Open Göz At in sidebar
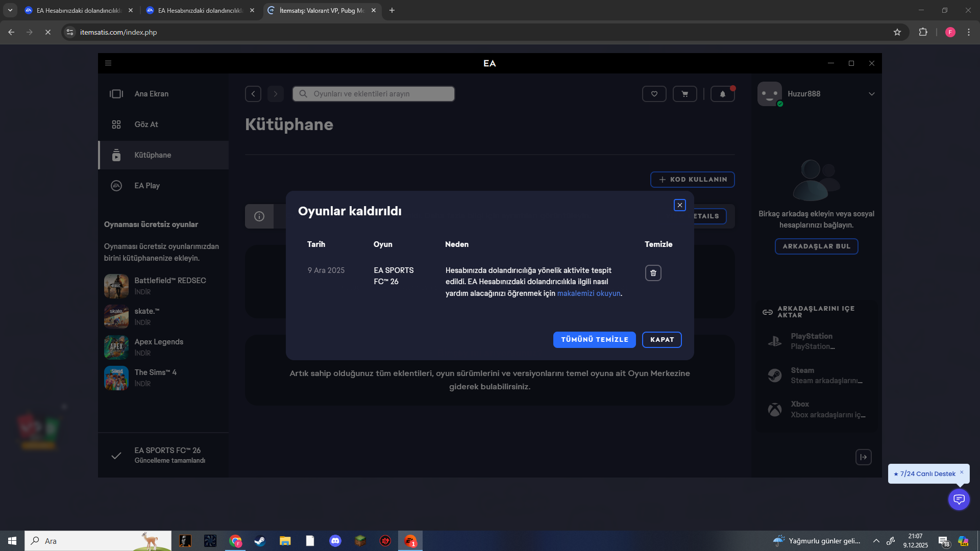This screenshot has width=980, height=551. [163, 124]
